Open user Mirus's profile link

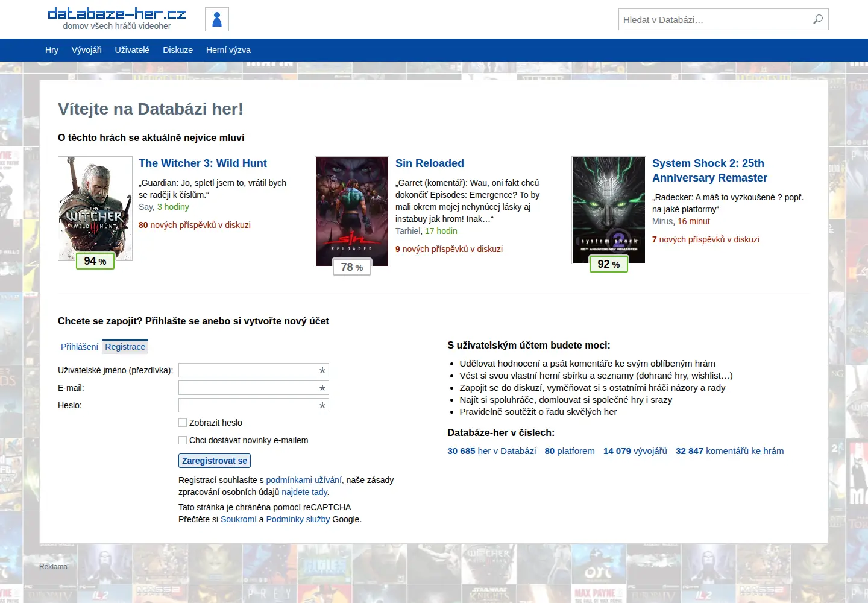tap(662, 221)
